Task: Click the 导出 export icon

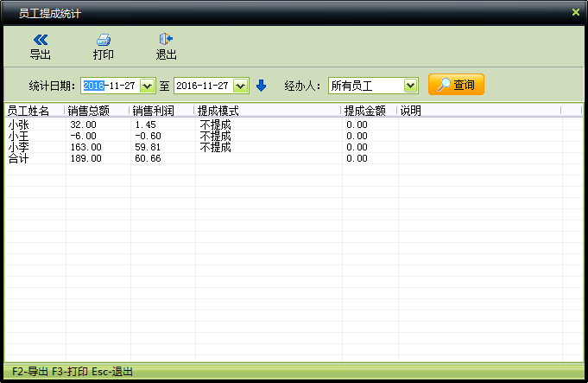Action: click(40, 40)
